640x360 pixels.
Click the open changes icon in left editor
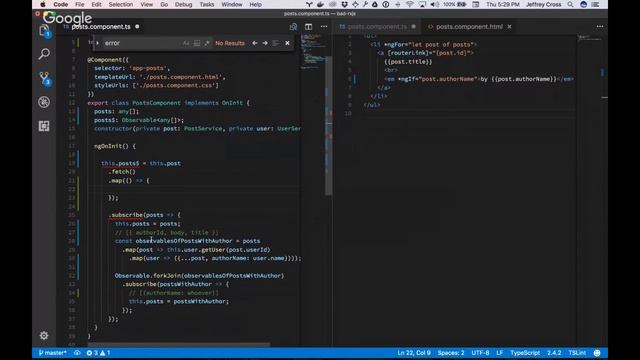293,27
